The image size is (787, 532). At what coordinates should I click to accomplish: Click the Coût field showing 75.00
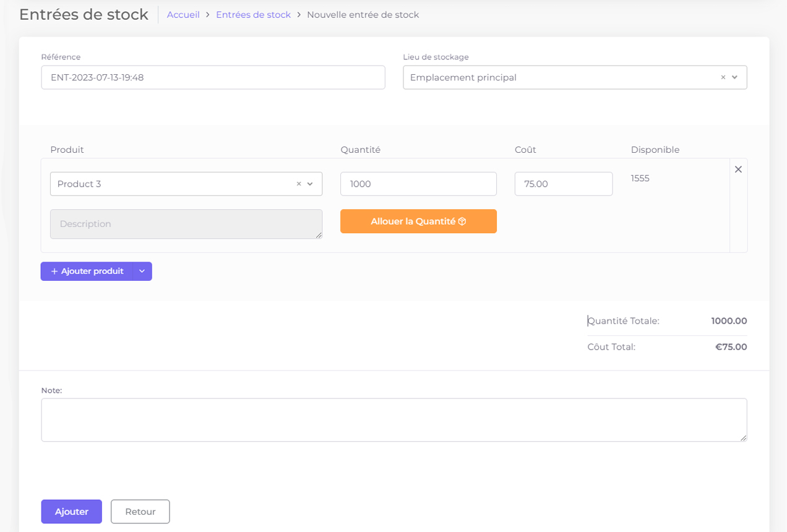[x=563, y=184]
